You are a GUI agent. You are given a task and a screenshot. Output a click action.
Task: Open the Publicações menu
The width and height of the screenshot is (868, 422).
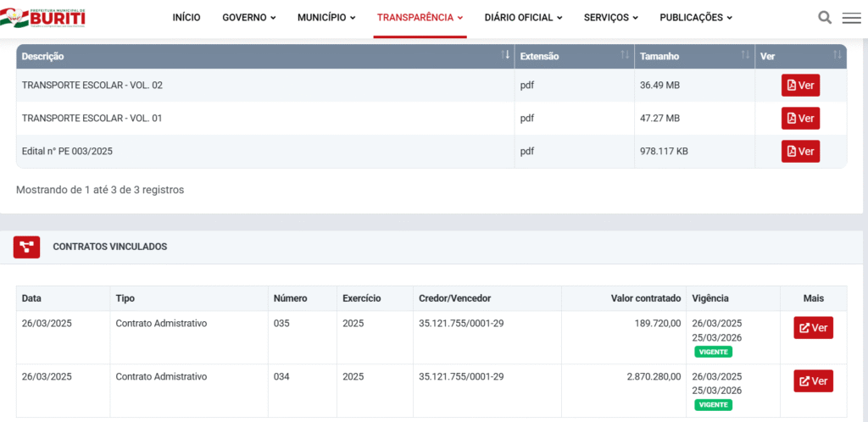[x=695, y=18]
